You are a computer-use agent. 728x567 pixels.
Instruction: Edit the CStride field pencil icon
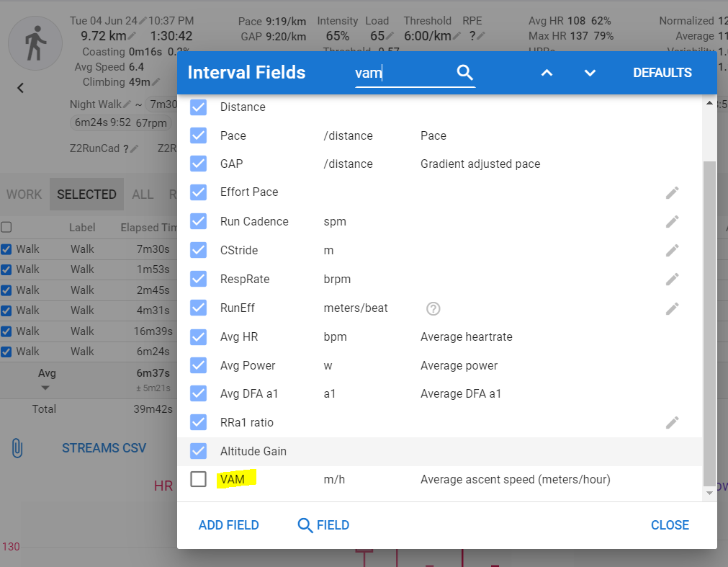(x=673, y=250)
